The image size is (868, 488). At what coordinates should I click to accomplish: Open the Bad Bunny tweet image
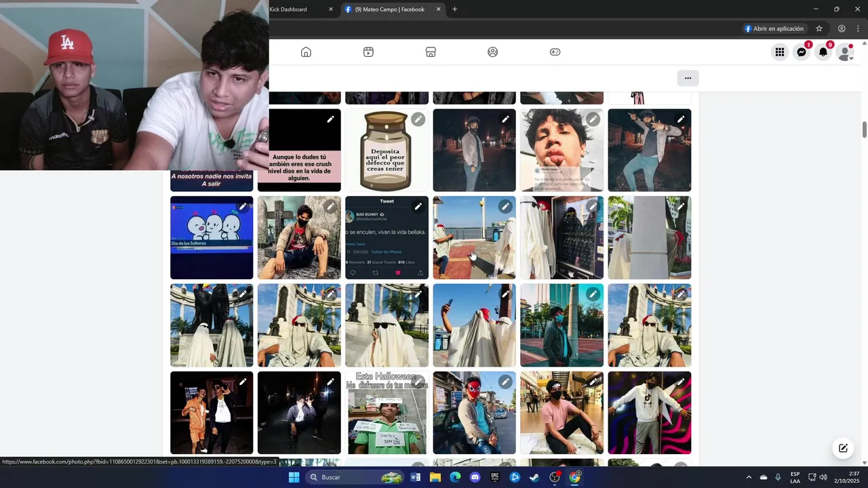(387, 238)
